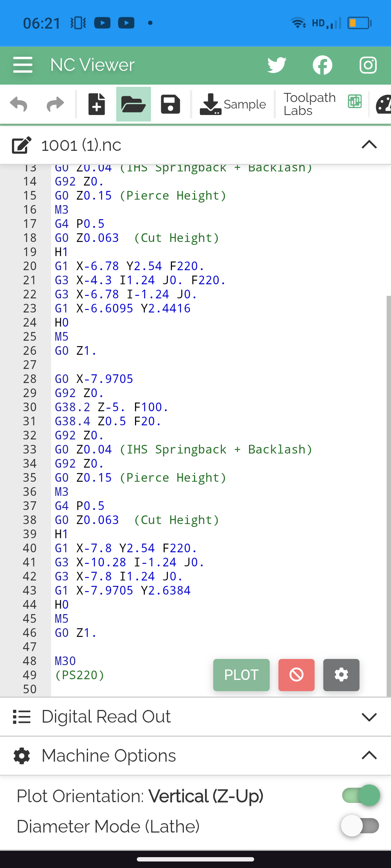Collapse the 1001 (1).nc editor panel
Viewport: 391px width, 868px height.
pos(369,145)
